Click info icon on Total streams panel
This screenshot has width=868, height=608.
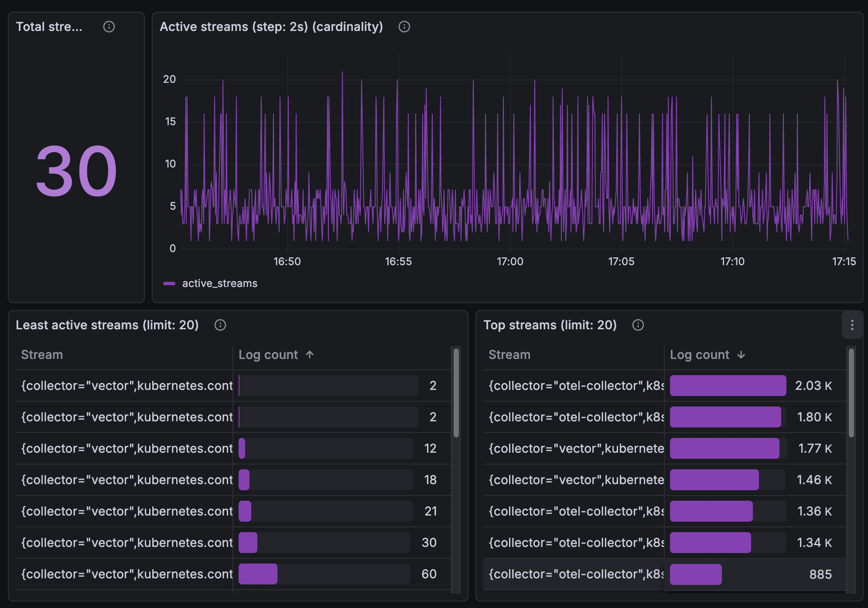coord(109,27)
